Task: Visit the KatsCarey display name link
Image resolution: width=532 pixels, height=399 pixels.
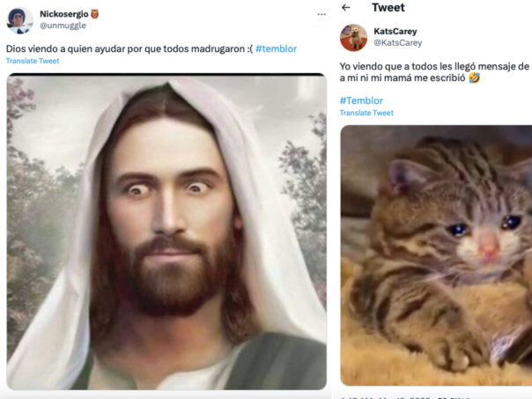Action: pyautogui.click(x=395, y=31)
